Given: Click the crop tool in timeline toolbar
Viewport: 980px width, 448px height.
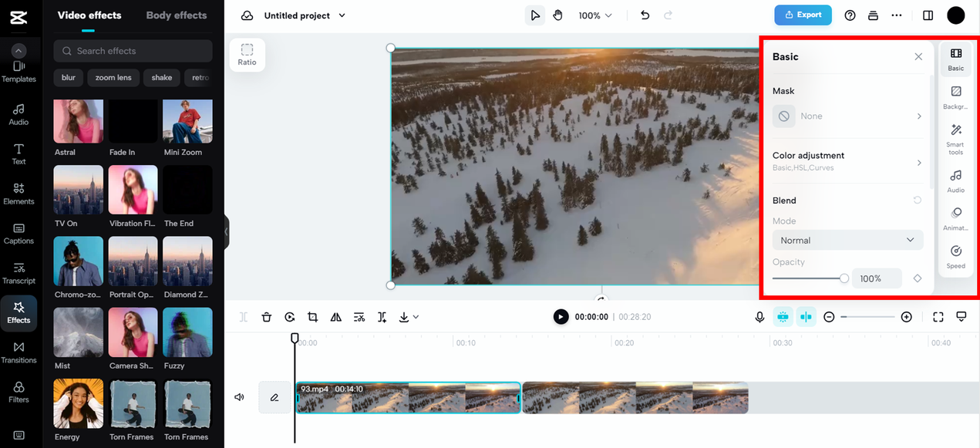Looking at the screenshot, I should (x=312, y=317).
